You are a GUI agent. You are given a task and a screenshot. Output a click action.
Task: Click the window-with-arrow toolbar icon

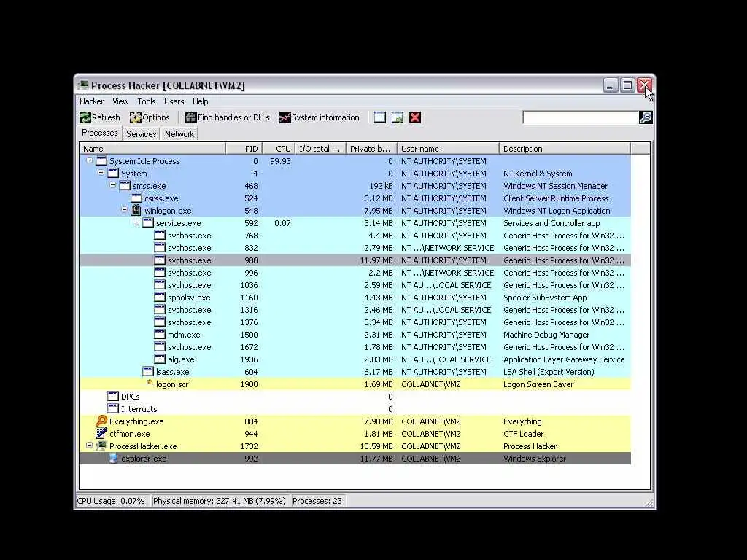(x=398, y=117)
